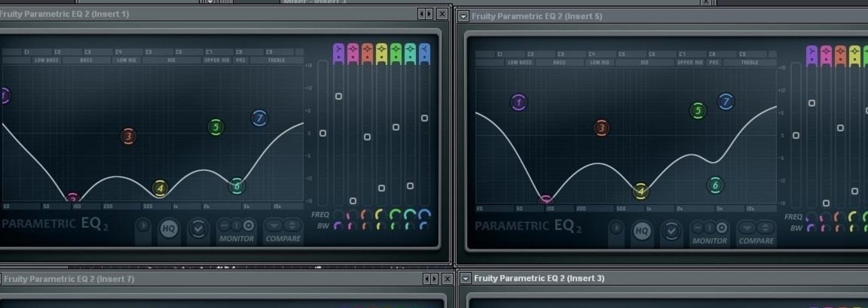Select band 6 node in Insert 5 EQ graph
868x308 pixels.
(715, 185)
